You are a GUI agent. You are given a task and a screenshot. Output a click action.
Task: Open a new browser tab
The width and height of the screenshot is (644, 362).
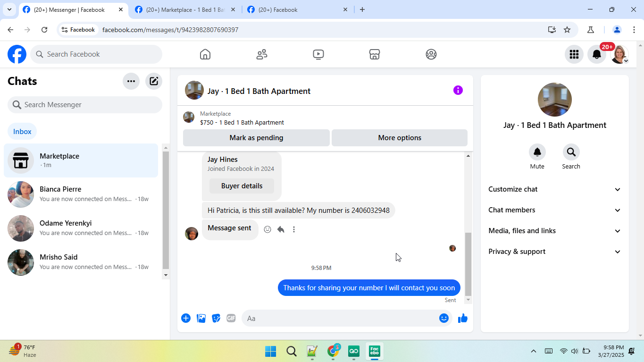[362, 9]
